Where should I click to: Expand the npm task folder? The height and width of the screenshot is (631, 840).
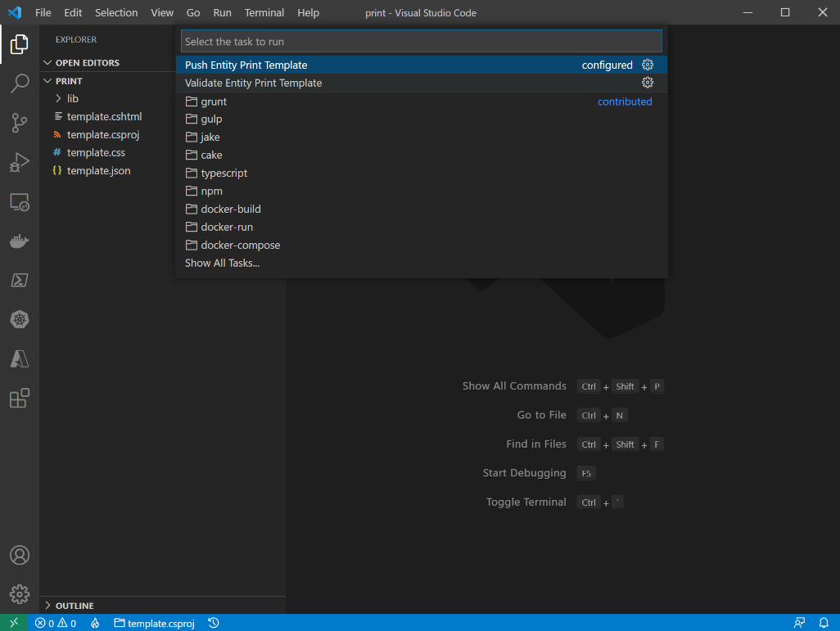(x=422, y=191)
